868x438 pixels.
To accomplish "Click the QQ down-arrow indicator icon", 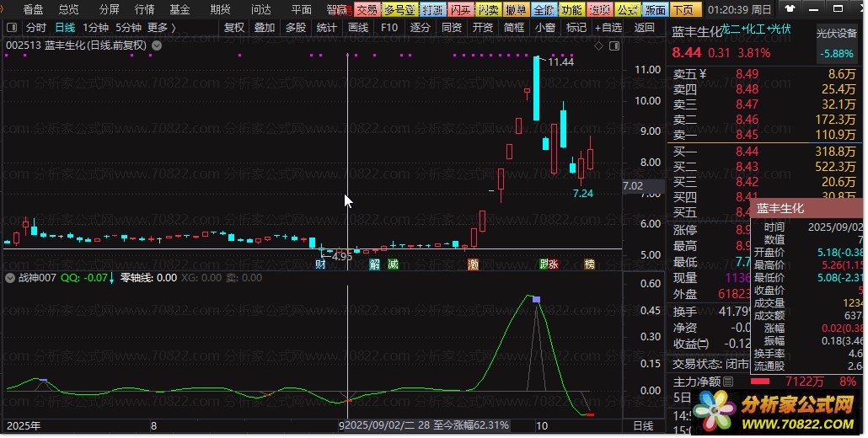I will (x=112, y=278).
